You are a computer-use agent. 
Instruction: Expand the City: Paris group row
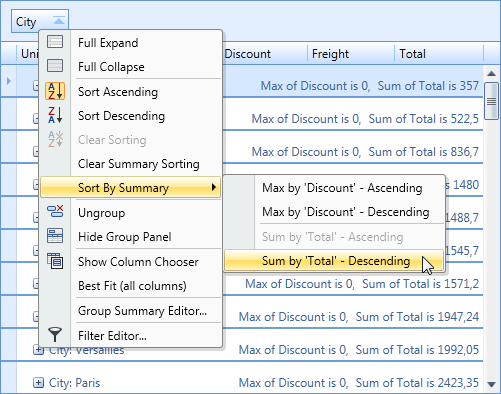38,382
